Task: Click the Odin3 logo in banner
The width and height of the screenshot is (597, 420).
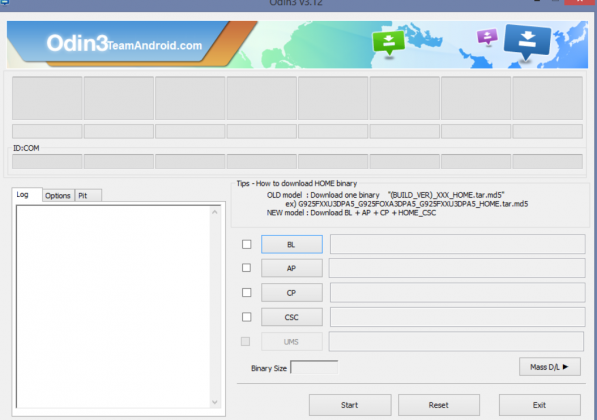Action: click(77, 43)
